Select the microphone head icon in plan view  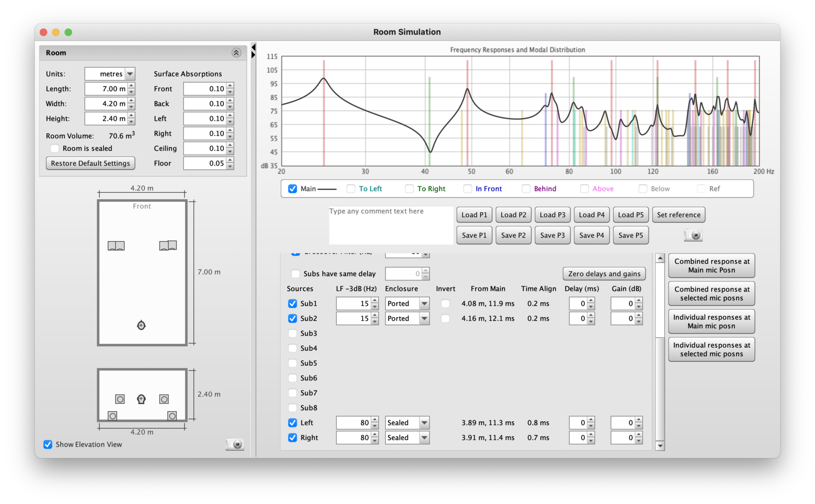[141, 325]
